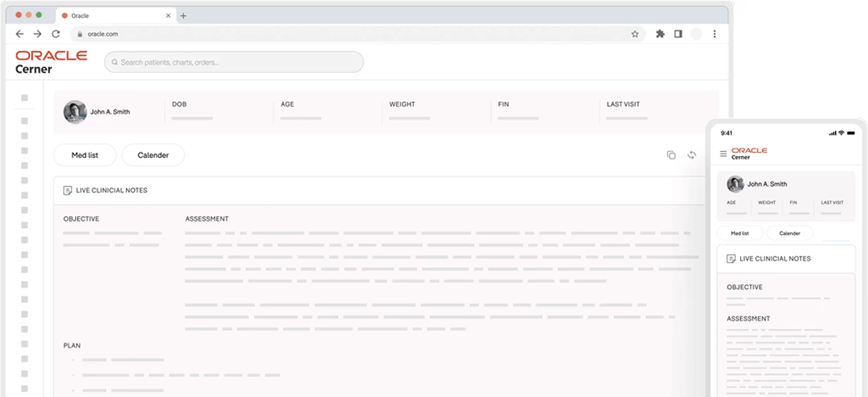The width and height of the screenshot is (868, 397).
Task: Reload the Oracle page
Action: click(x=56, y=34)
